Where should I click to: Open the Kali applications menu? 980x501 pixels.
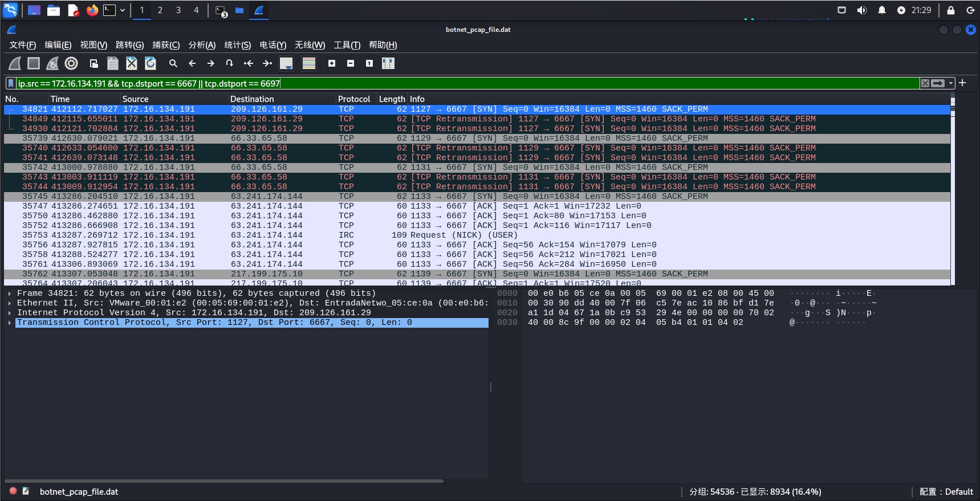tap(10, 10)
